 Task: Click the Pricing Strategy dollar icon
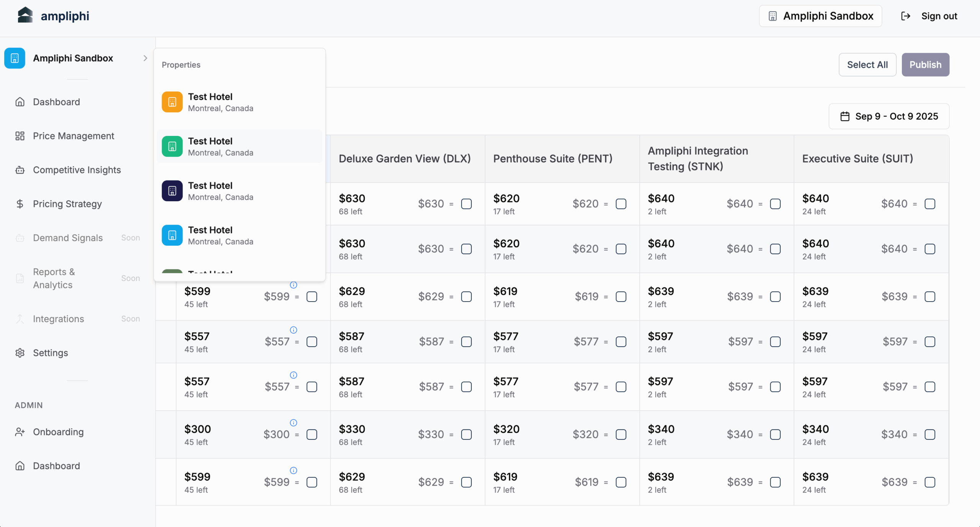(x=20, y=204)
